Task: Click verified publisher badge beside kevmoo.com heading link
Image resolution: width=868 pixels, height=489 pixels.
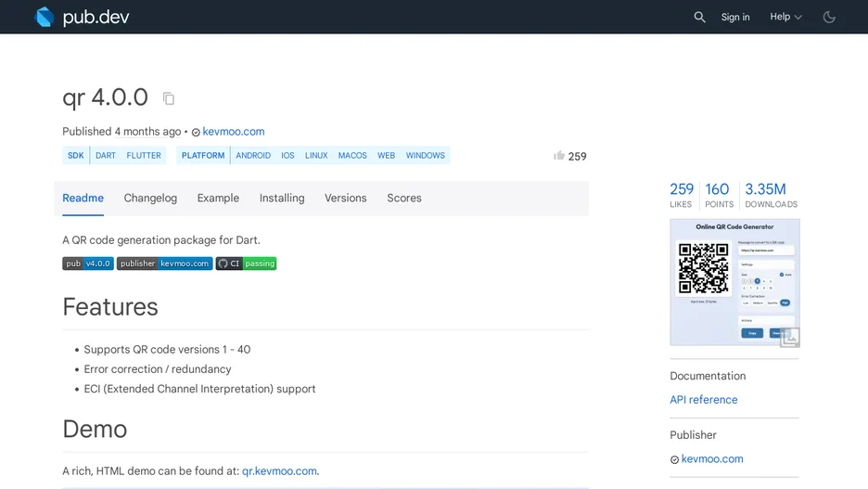Action: tap(196, 133)
